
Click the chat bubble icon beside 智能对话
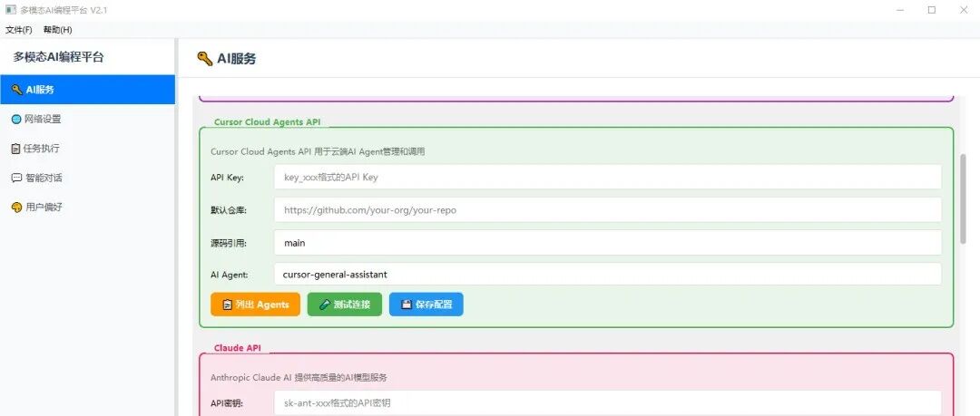tap(17, 178)
